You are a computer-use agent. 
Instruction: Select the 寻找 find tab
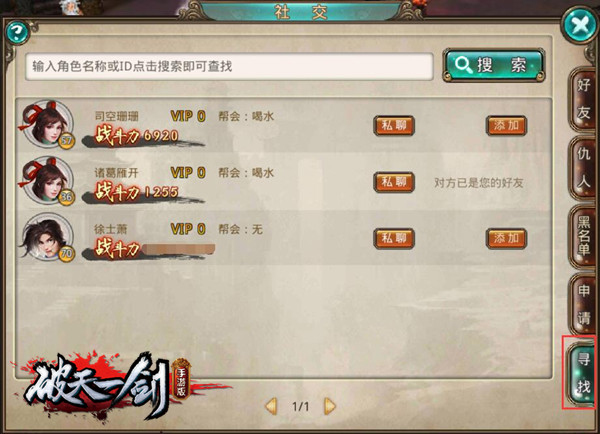[582, 373]
